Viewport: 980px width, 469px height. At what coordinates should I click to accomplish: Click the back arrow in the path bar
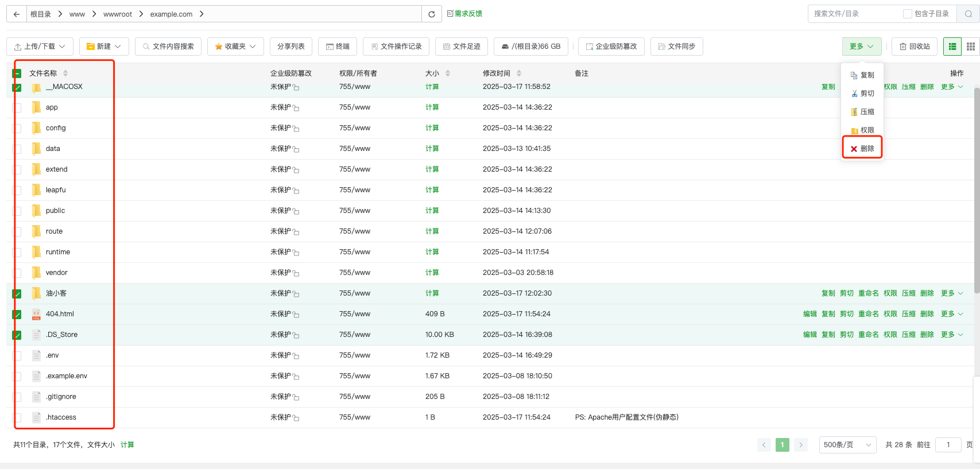[x=17, y=14]
